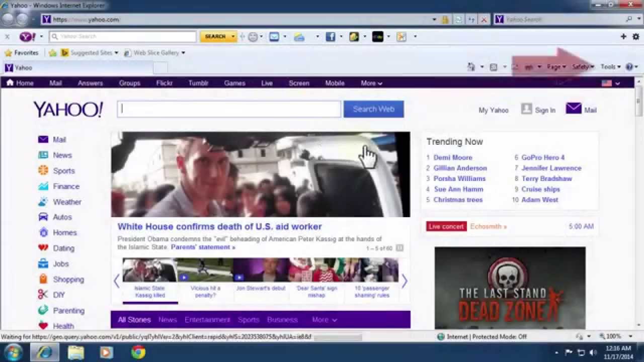Open the Demi Moore trending link

tap(453, 157)
